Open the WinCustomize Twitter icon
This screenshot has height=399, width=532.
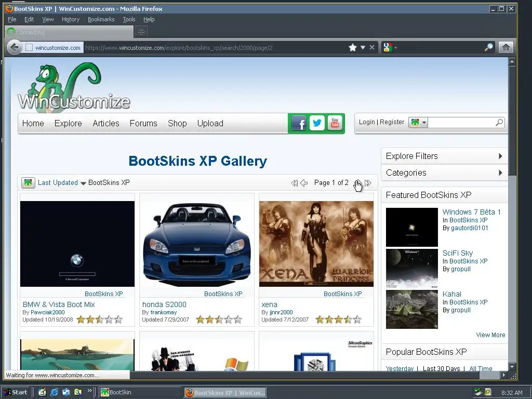point(317,123)
